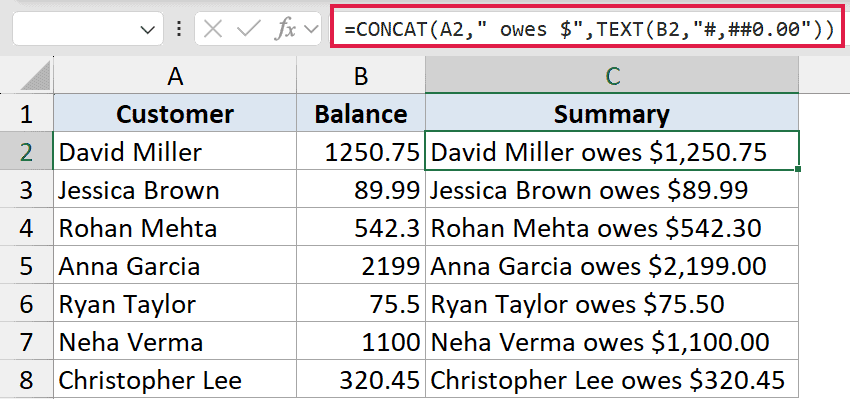Click the Balance header cell
This screenshot has width=850, height=399.
pyautogui.click(x=361, y=114)
